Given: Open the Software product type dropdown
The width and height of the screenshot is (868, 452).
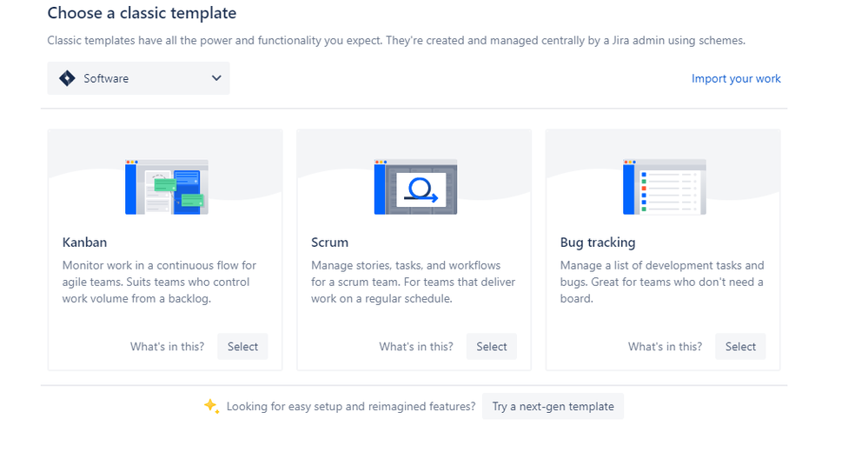Looking at the screenshot, I should coord(138,78).
